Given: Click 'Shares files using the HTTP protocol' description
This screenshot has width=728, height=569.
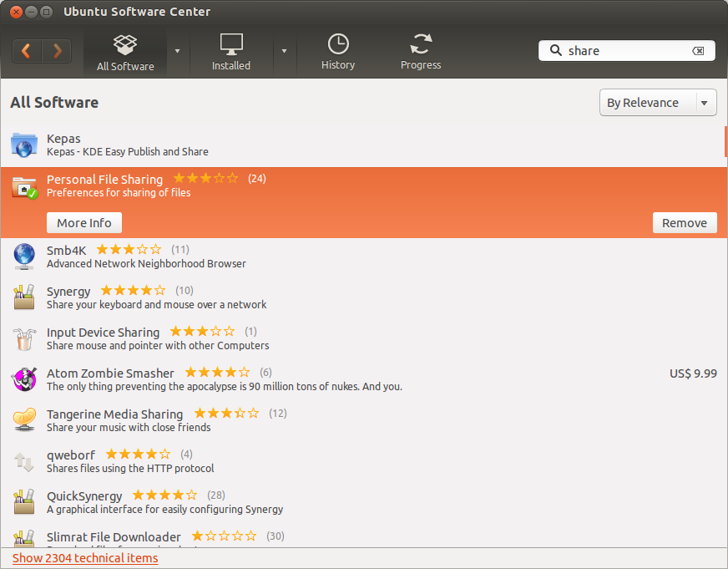Looking at the screenshot, I should [x=130, y=468].
